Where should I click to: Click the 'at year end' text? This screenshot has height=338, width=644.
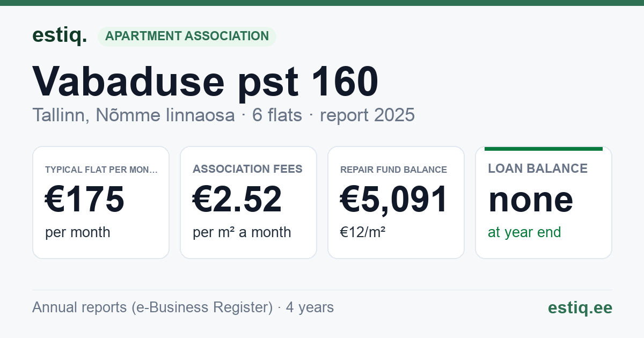(x=524, y=232)
